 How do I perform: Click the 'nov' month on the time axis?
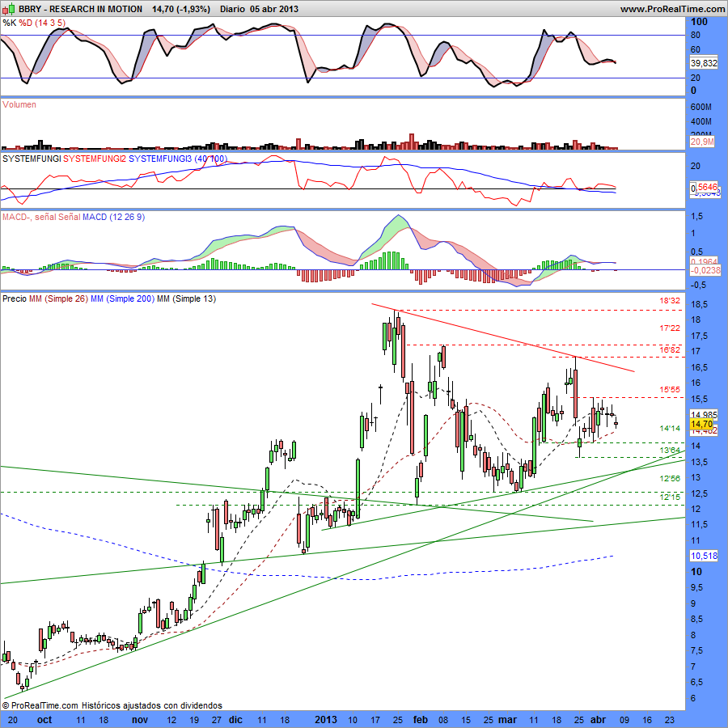click(x=140, y=720)
